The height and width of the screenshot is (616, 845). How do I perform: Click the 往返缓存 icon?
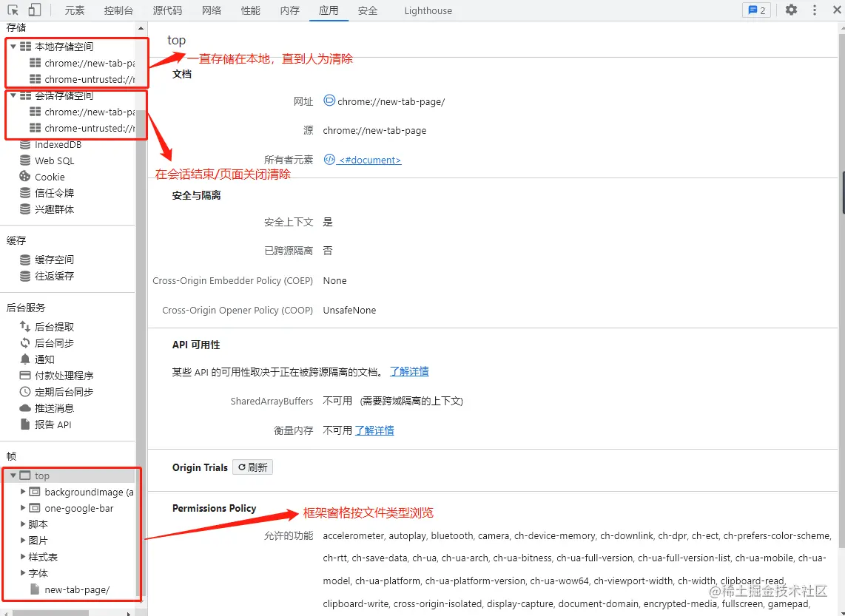point(25,276)
